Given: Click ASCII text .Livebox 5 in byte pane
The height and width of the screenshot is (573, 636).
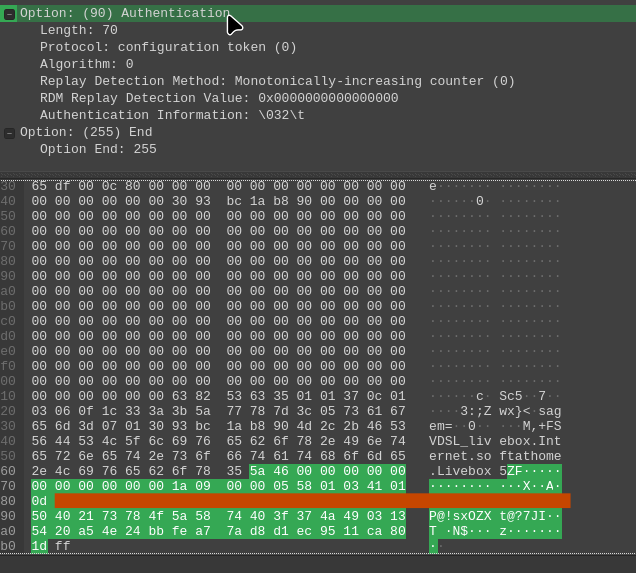Looking at the screenshot, I should [x=468, y=471].
